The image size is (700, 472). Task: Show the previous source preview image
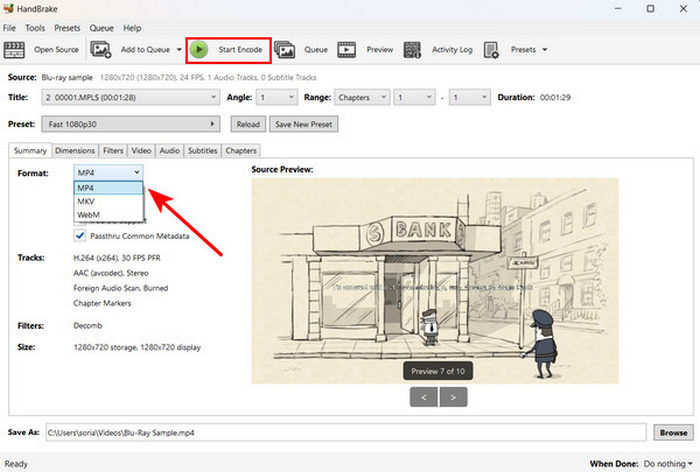click(x=423, y=397)
